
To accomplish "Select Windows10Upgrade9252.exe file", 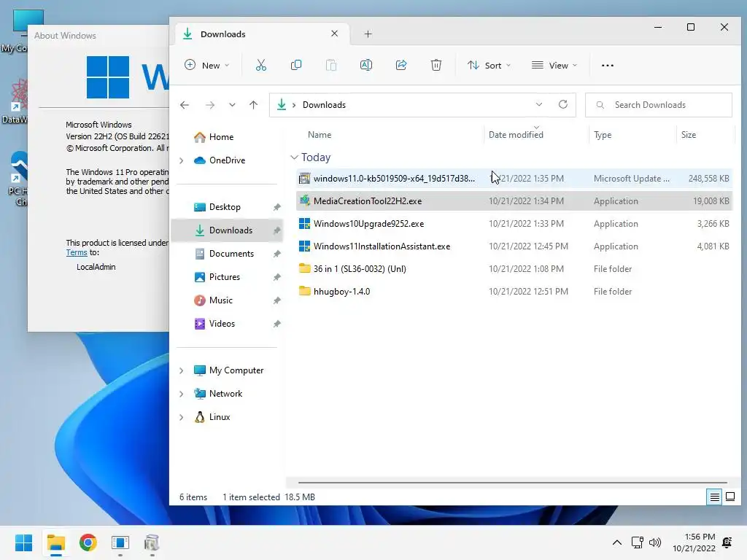I will tap(514, 224).
